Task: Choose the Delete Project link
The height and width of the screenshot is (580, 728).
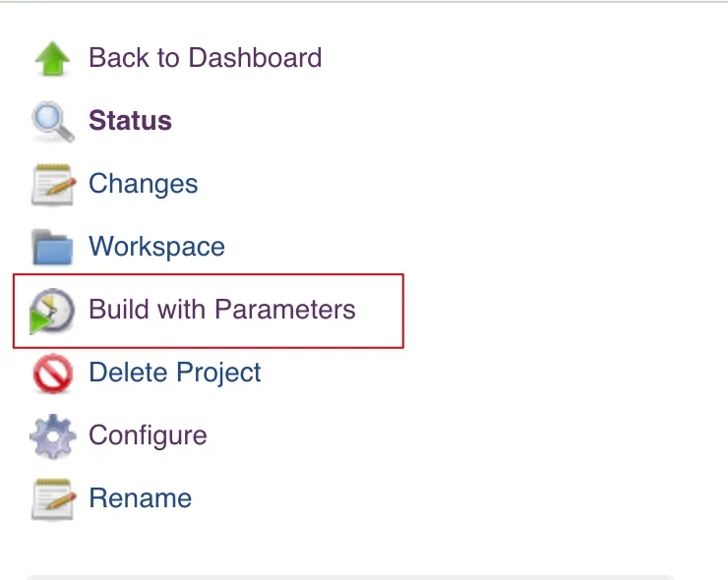Action: 174,373
